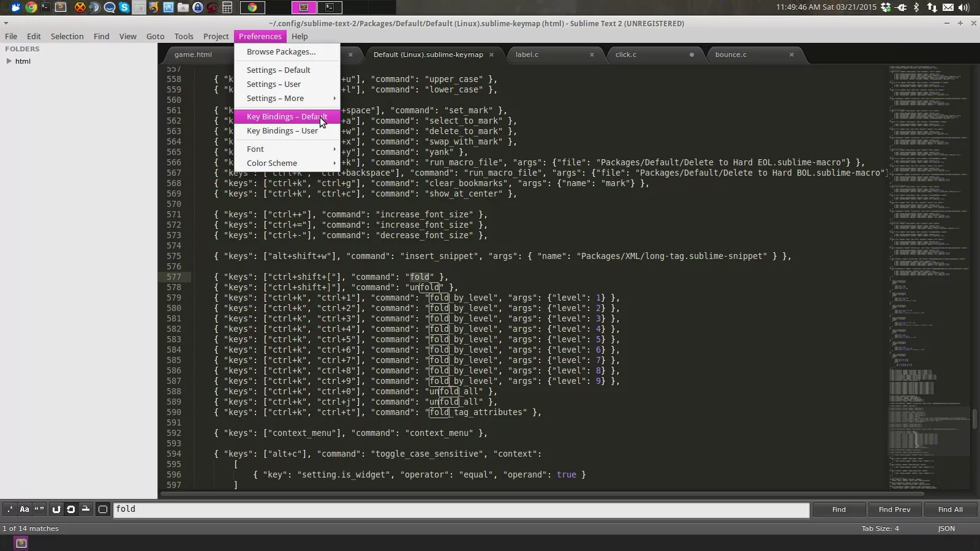
Task: Toggle in-selection search option
Action: (86, 509)
